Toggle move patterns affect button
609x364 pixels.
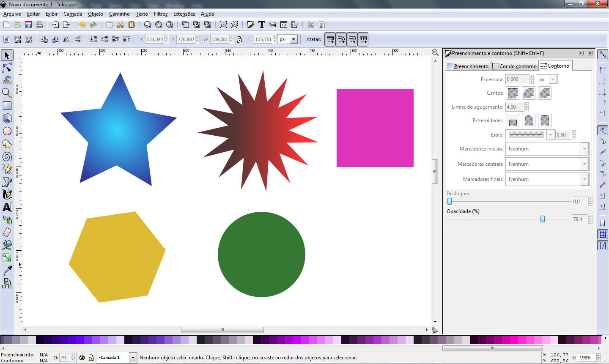click(x=363, y=39)
